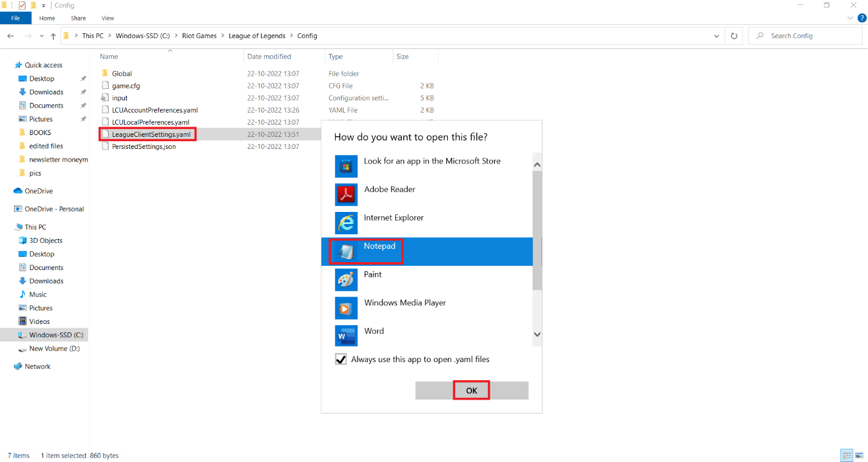Go back with the back arrow
Image resolution: width=868 pixels, height=462 pixels.
11,36
